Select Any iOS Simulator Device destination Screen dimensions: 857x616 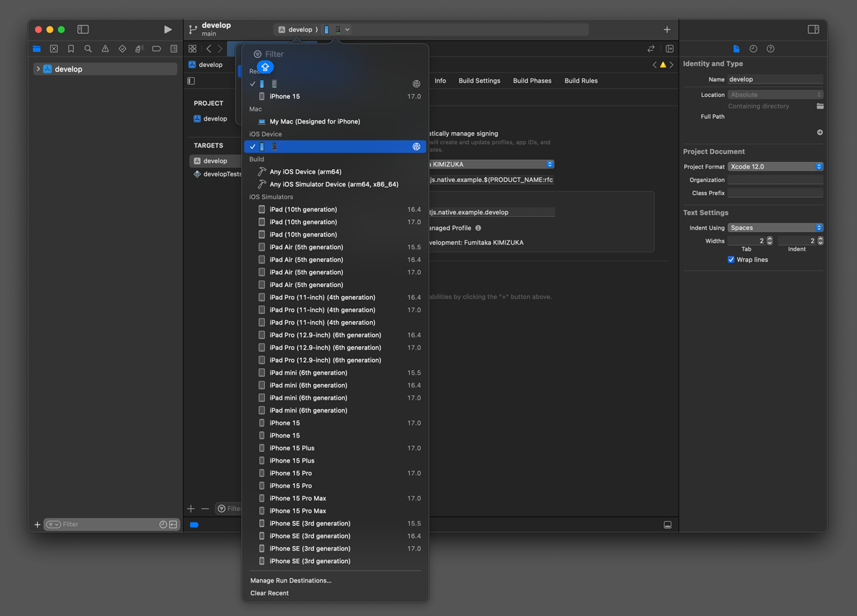point(335,184)
